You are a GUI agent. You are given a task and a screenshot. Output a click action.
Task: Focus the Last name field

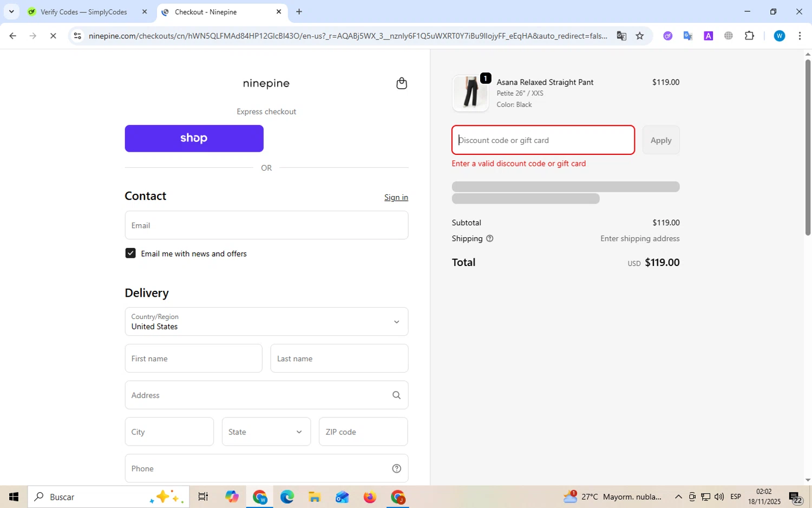pos(339,359)
